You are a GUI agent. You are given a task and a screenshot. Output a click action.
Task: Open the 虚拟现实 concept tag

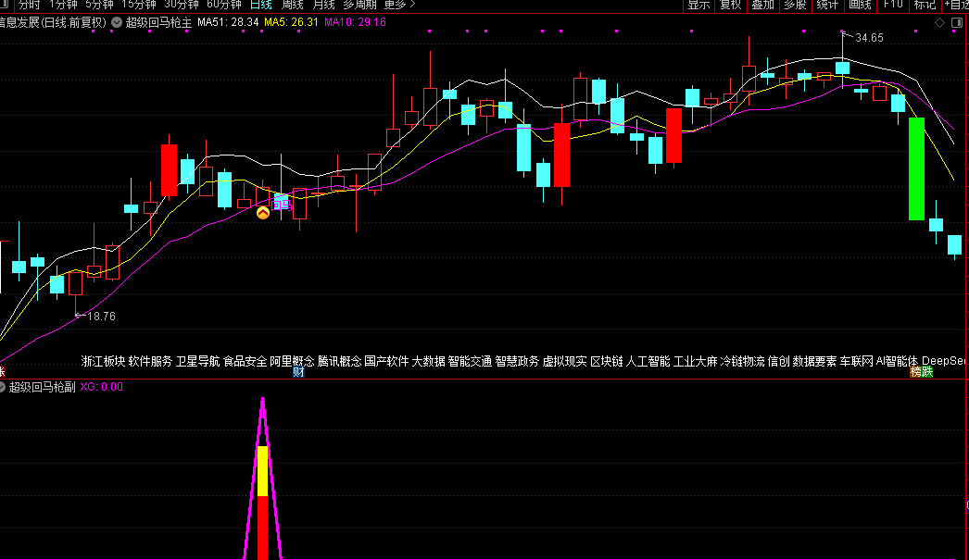[x=565, y=361]
